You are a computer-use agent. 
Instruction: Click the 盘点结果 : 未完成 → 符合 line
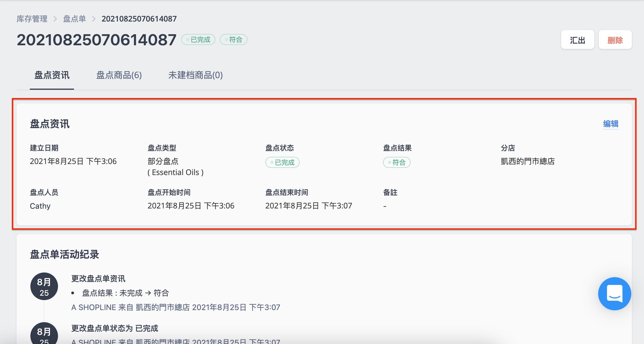tap(125, 293)
